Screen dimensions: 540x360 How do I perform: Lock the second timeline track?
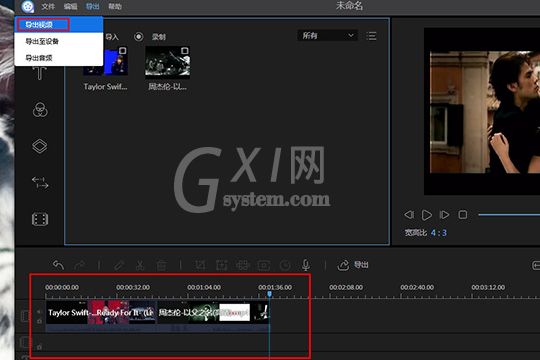(x=39, y=347)
